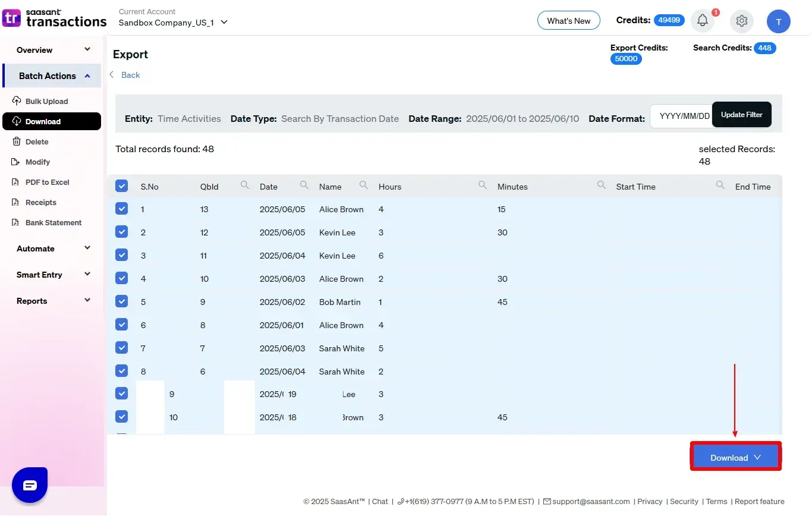Expand the Overview sidebar section
Screen dimensions: 812x516
(52, 50)
